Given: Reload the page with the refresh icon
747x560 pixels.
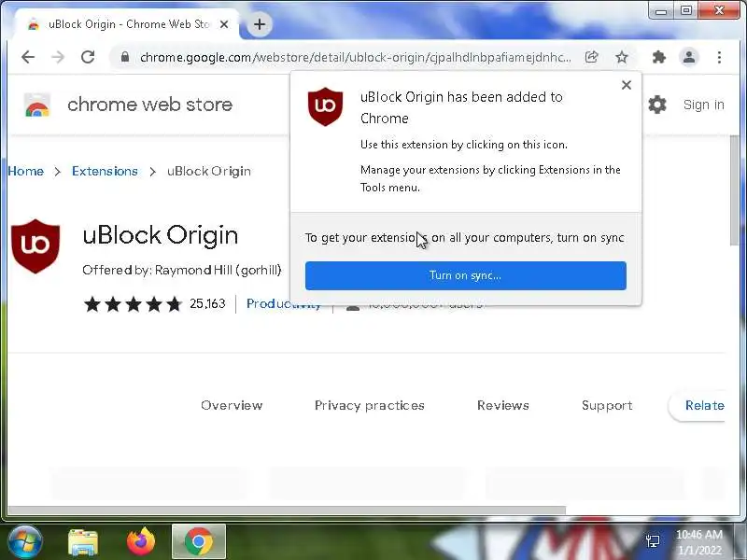Looking at the screenshot, I should click(88, 58).
